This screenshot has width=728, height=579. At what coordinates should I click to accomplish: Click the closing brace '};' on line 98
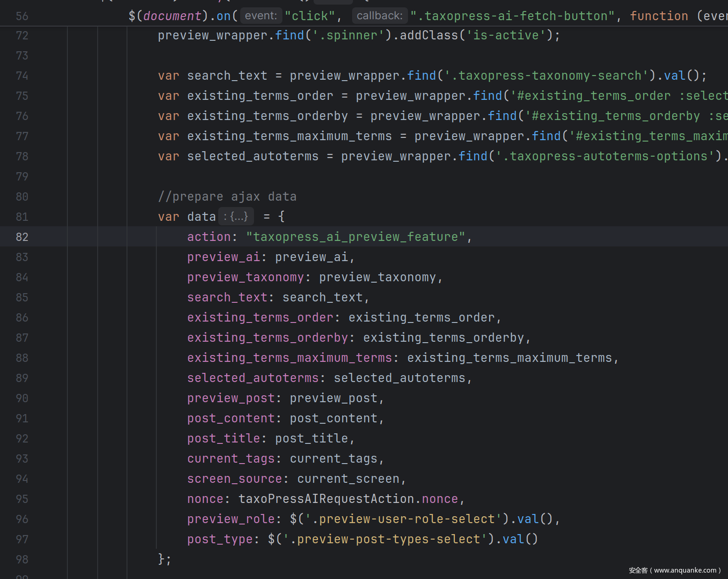[164, 559]
